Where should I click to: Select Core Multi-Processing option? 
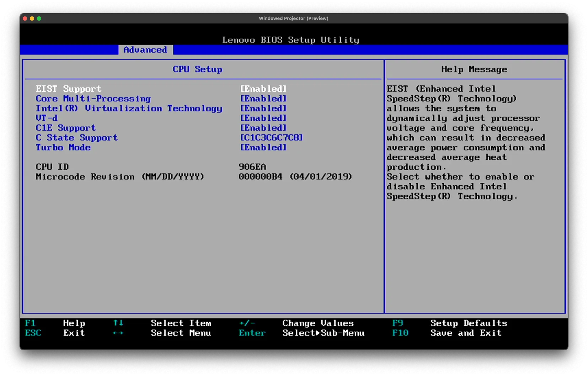pyautogui.click(x=93, y=99)
